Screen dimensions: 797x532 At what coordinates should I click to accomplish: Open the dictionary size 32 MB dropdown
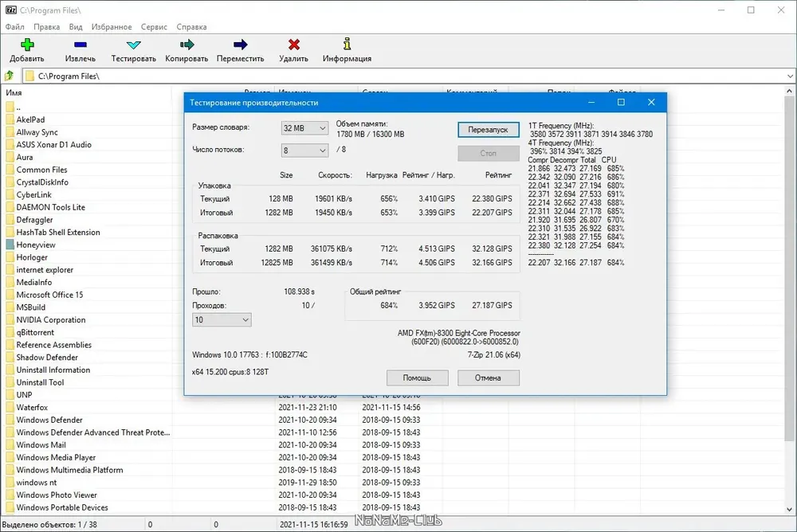coord(304,128)
